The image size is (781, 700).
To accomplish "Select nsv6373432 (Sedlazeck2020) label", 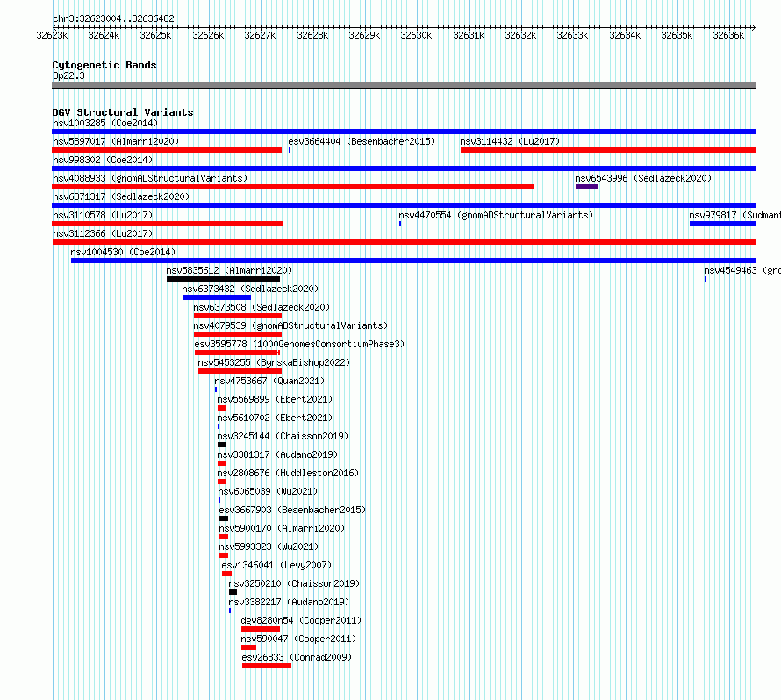I will tap(250, 289).
